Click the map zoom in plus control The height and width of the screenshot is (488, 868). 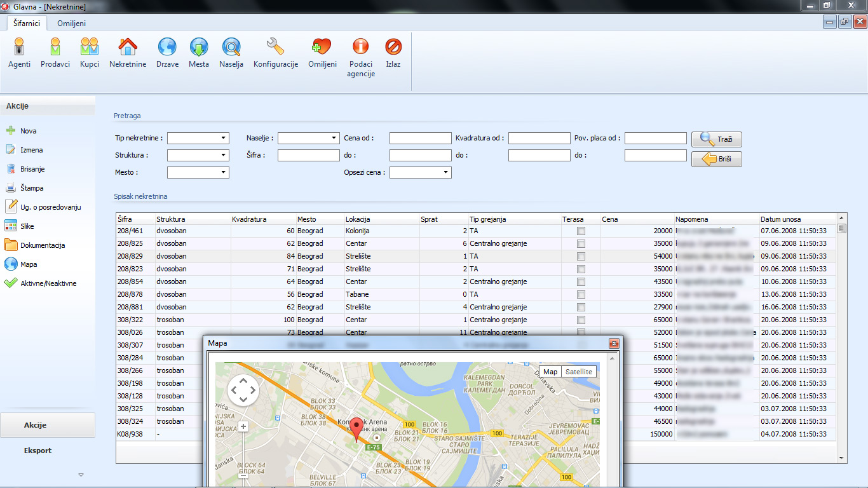243,426
